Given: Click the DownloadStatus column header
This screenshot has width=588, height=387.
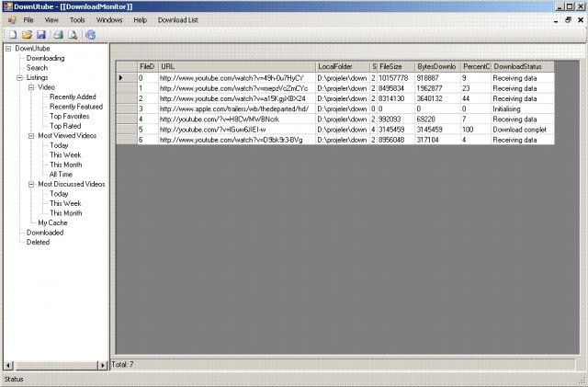Looking at the screenshot, I should coord(523,67).
